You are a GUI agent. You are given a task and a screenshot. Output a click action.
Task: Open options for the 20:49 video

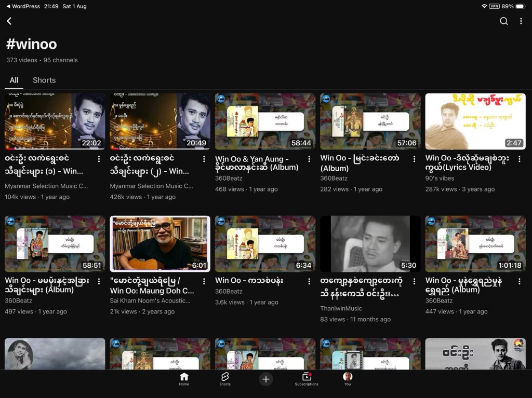[204, 159]
